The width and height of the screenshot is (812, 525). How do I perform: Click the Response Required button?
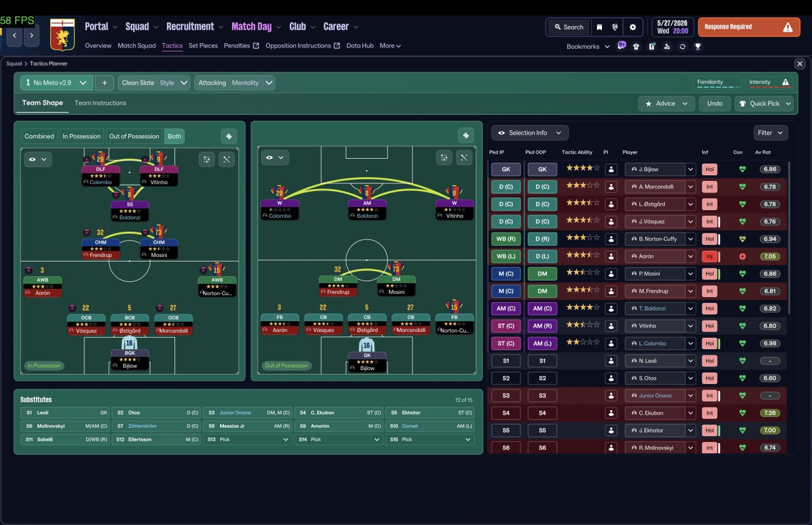pos(749,27)
